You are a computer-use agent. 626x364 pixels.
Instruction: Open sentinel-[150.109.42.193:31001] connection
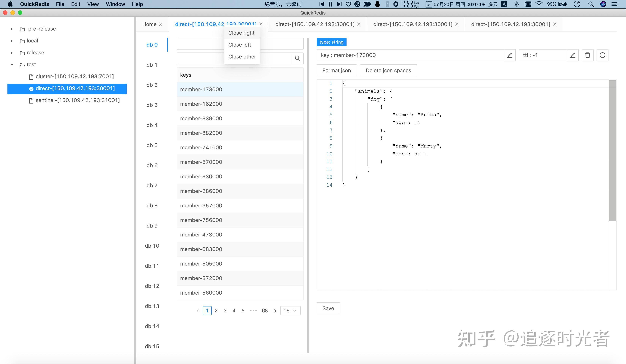78,100
